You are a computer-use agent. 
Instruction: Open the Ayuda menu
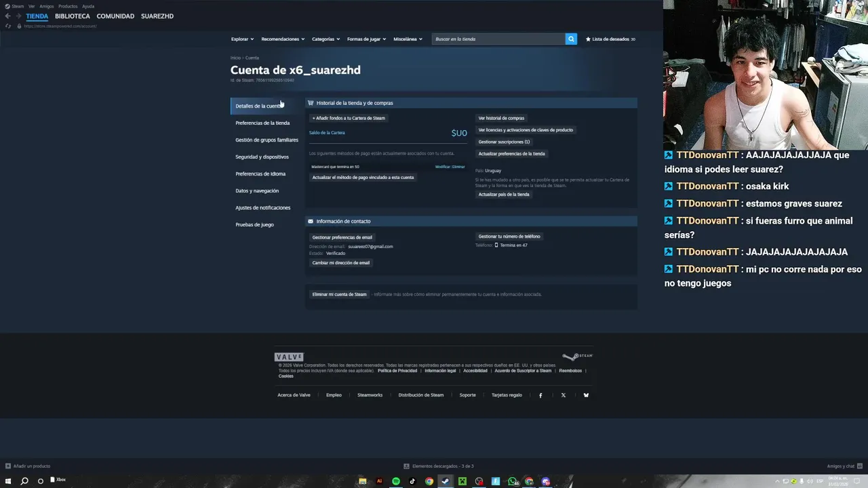[x=88, y=6]
